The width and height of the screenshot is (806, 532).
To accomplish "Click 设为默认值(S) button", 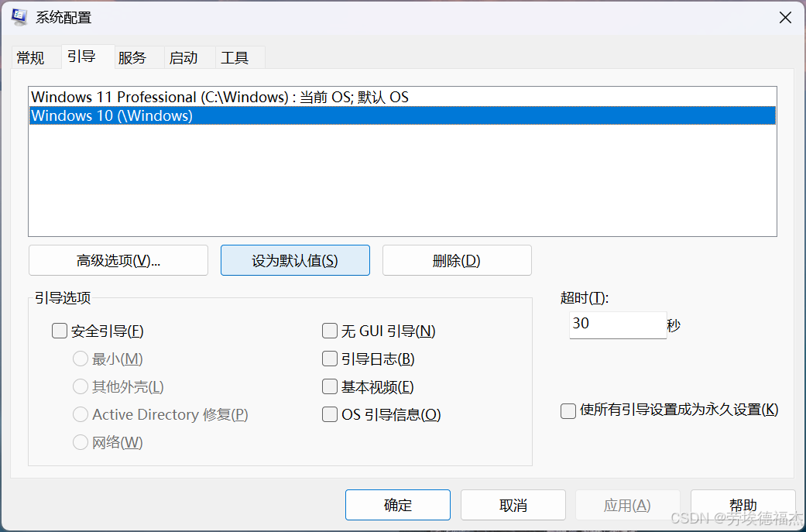I will point(295,261).
